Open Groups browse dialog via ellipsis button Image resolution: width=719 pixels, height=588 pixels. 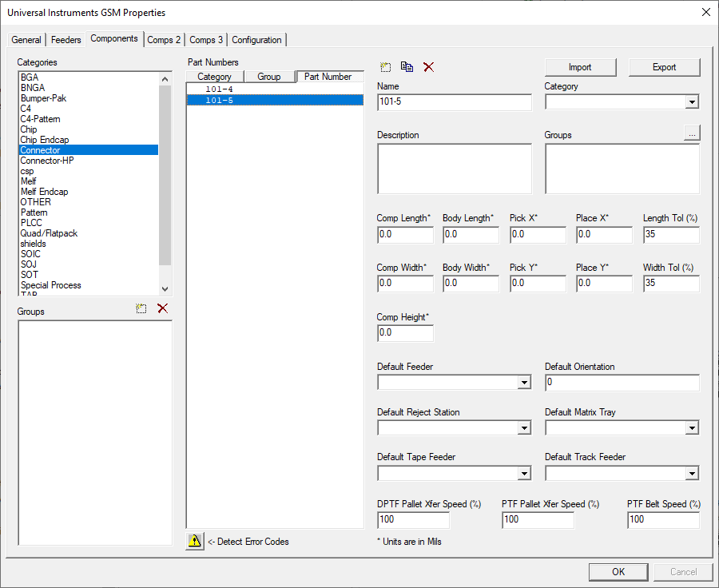tap(692, 132)
